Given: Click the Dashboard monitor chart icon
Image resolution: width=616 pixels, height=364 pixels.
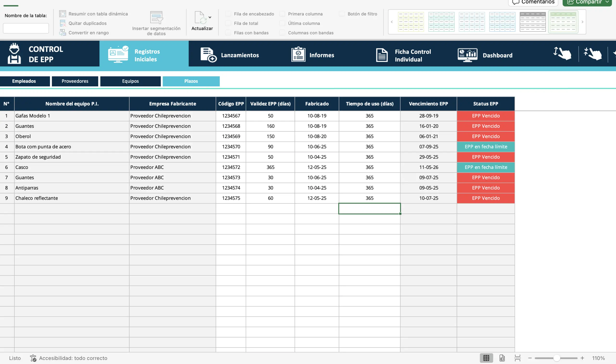Looking at the screenshot, I should coord(467,55).
